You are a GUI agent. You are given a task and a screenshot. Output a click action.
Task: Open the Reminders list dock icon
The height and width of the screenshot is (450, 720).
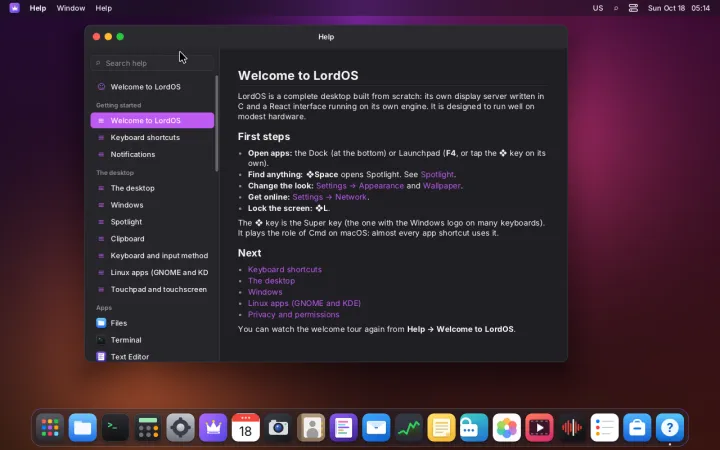click(604, 428)
